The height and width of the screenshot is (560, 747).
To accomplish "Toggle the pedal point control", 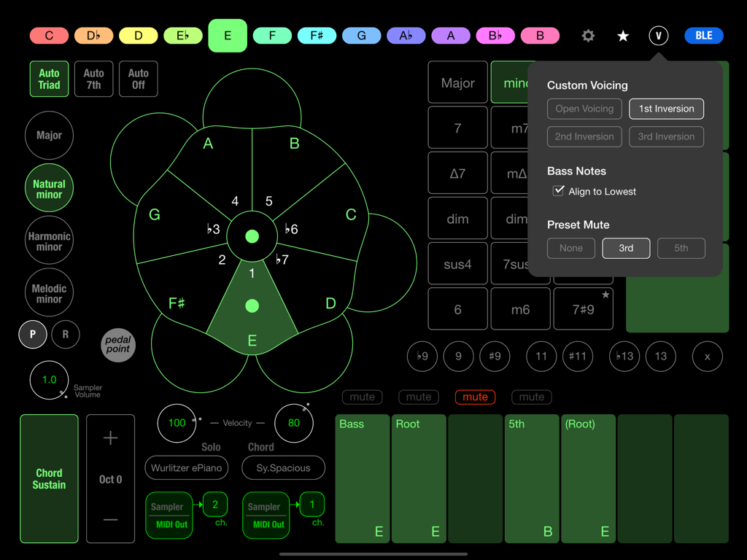I will tap(117, 345).
